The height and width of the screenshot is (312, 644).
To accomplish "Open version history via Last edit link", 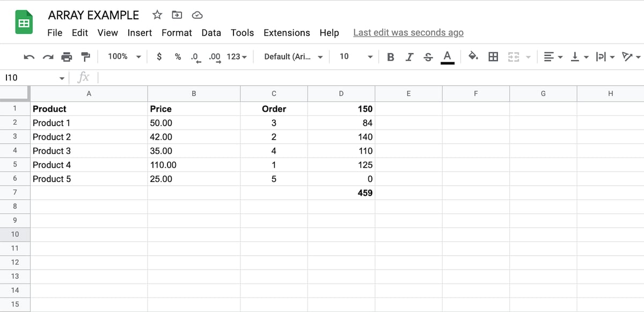I will (408, 33).
